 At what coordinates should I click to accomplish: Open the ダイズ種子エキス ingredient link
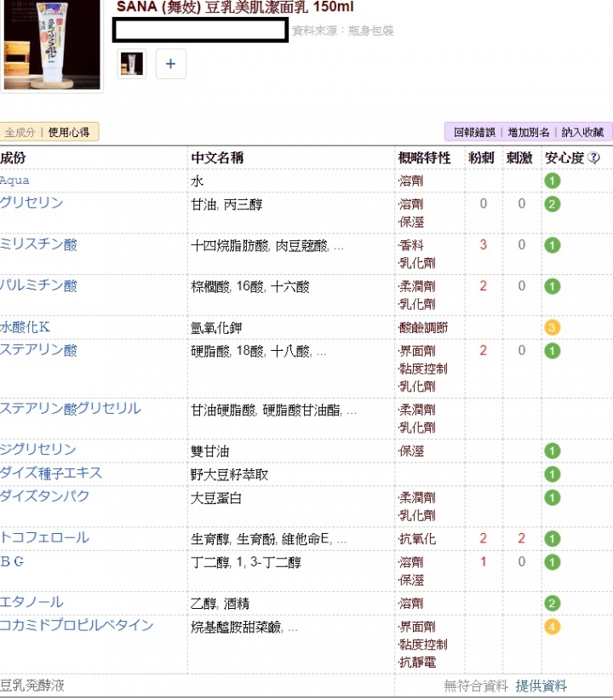[51, 473]
